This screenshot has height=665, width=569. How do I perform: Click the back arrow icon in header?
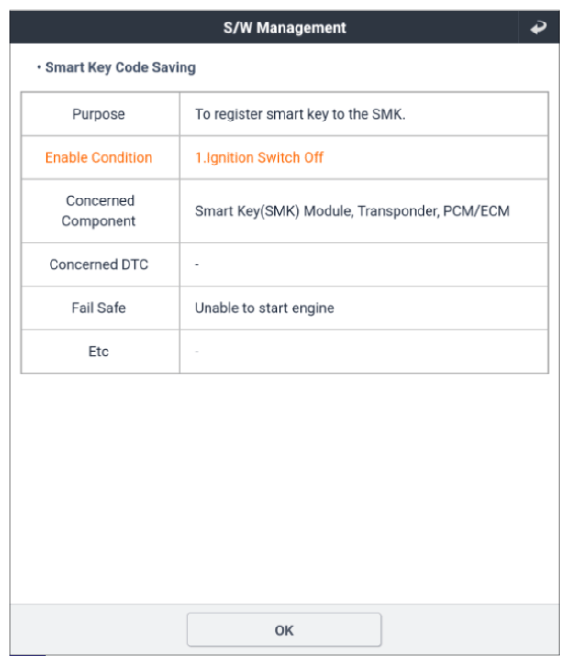[538, 28]
